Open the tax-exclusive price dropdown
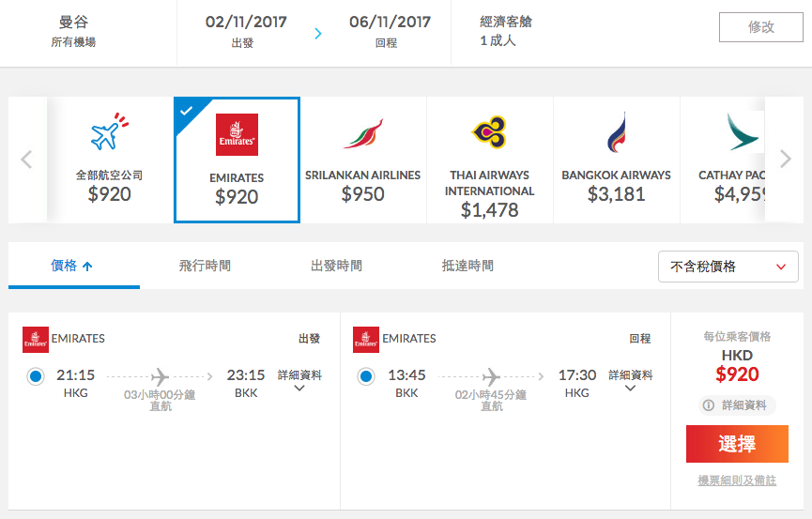The image size is (812, 519). coord(728,267)
